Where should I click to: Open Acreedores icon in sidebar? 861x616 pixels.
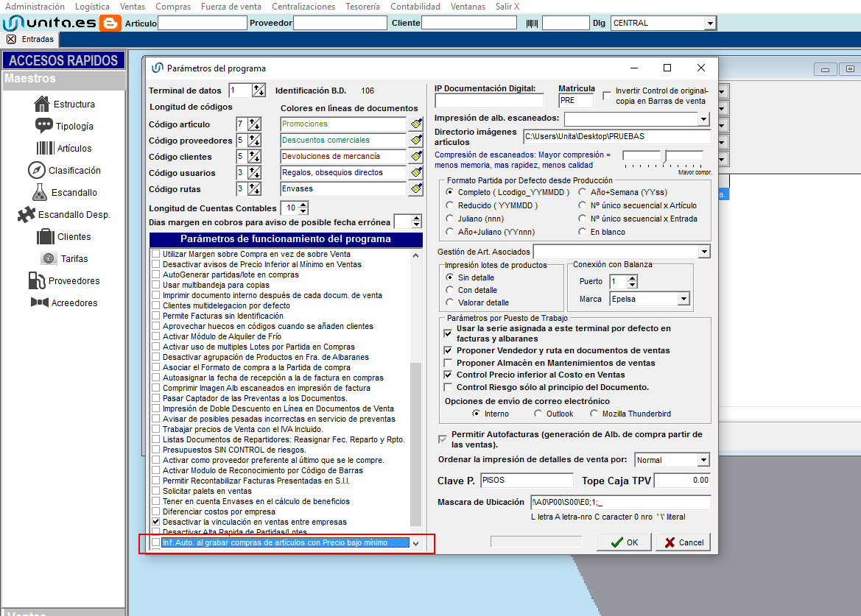40,302
